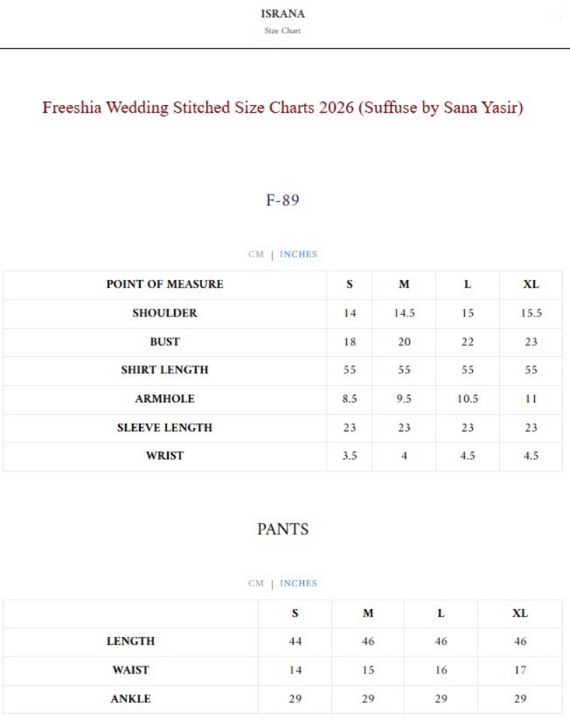The height and width of the screenshot is (728, 570).
Task: Click the BUST row label
Action: pos(164,342)
